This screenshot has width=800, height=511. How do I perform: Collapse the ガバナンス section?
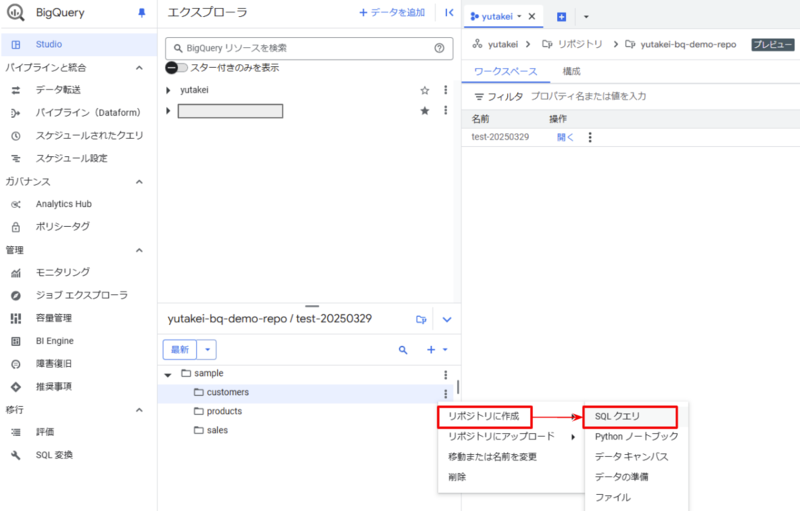tap(139, 182)
